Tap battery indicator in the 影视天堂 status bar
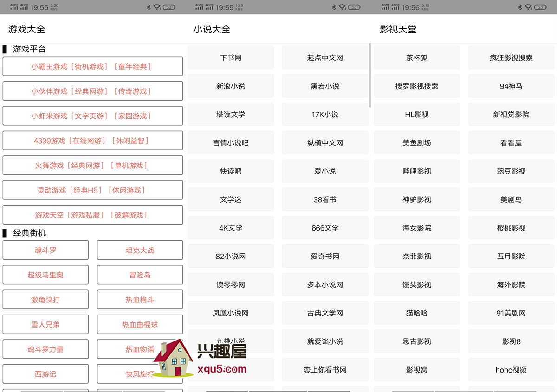The image size is (557, 392). coord(540,7)
